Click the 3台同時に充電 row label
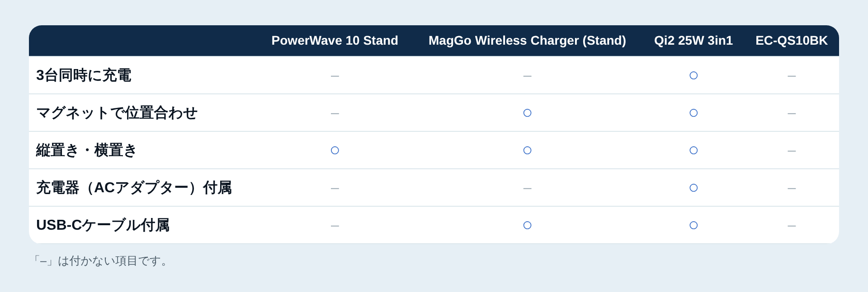 (x=84, y=75)
